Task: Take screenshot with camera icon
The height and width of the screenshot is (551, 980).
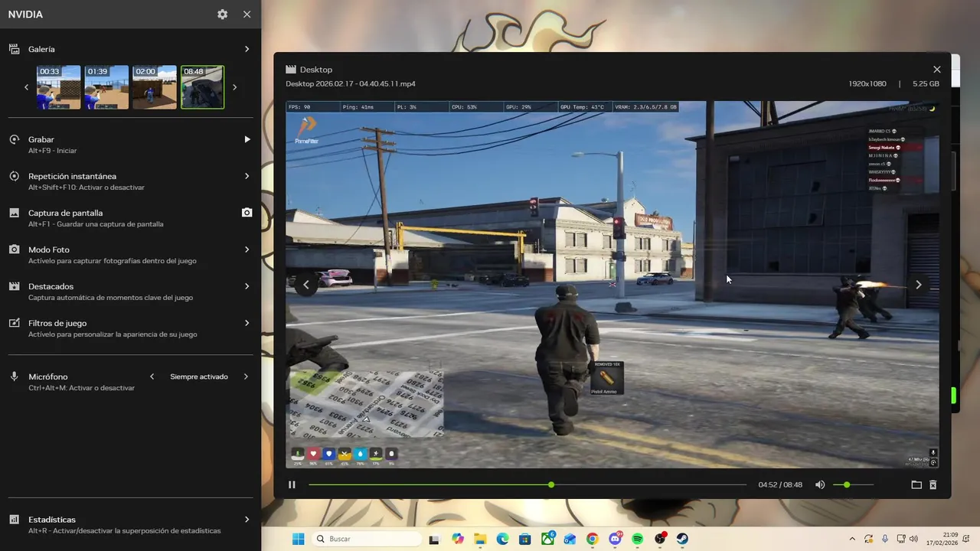Action: pyautogui.click(x=247, y=213)
